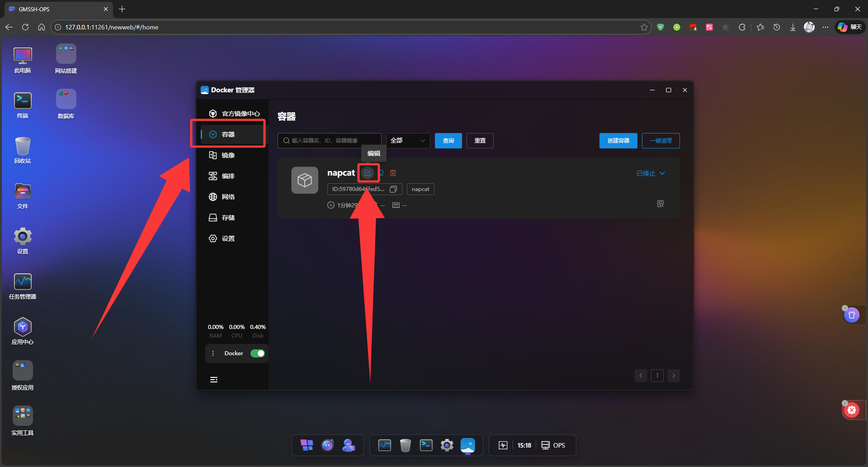This screenshot has height=467, width=868.
Task: Open the 网络 network section
Action: click(228, 197)
